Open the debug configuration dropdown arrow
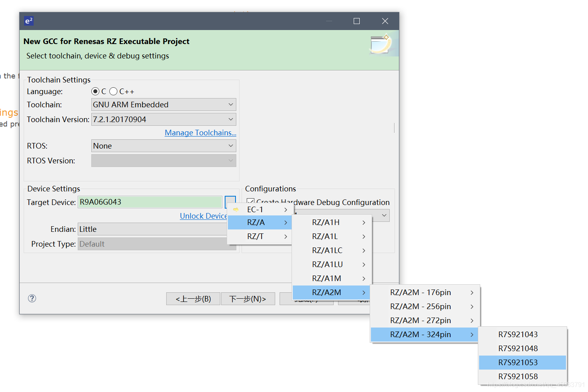588x392 pixels. [x=384, y=215]
